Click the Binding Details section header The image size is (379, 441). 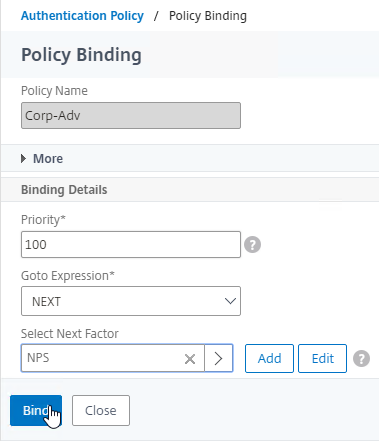64,190
